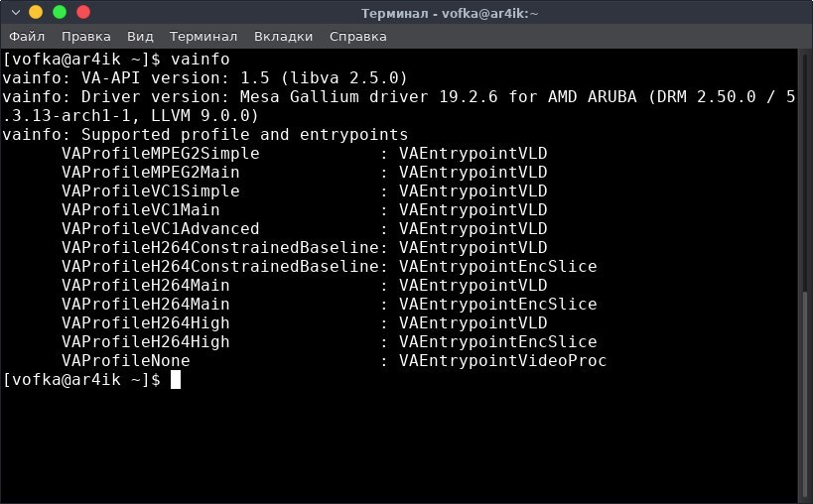Open the Вид menu
This screenshot has width=813, height=504.
pyautogui.click(x=140, y=37)
